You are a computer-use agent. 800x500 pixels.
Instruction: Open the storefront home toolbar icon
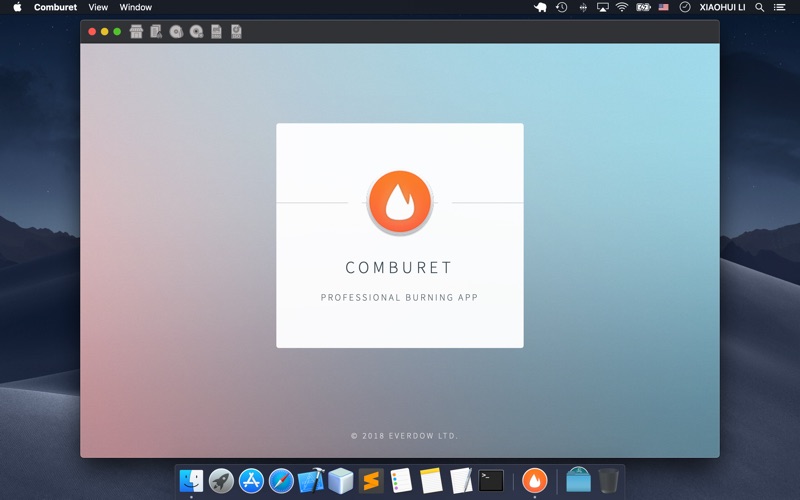136,32
